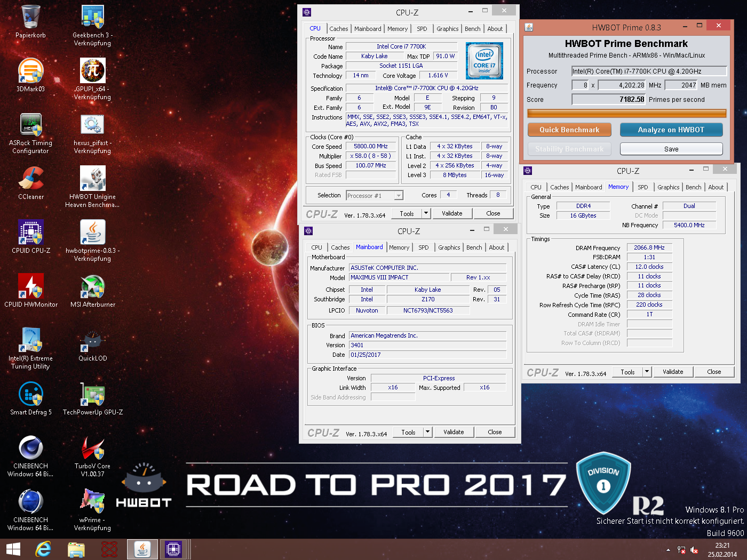Click Frequency field 4,202.28 in HWBOT Prime
This screenshot has width=747, height=560.
coord(622,85)
